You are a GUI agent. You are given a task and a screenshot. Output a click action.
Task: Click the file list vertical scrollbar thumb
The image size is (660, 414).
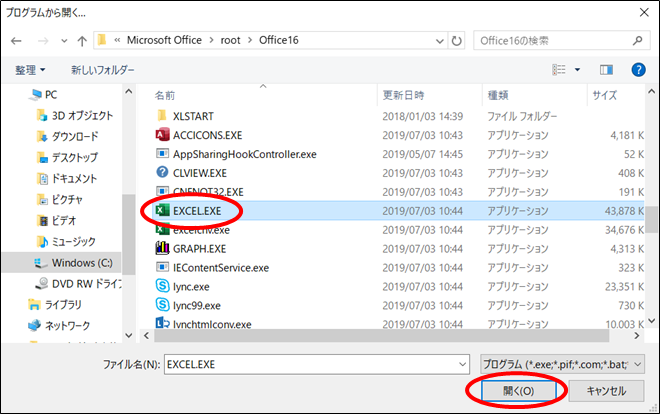(x=652, y=219)
